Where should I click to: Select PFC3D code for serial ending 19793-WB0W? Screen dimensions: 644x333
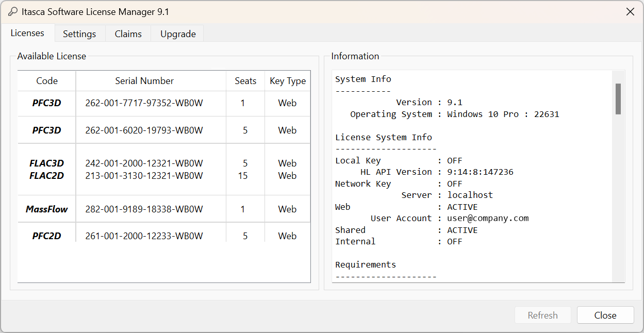[x=47, y=130]
